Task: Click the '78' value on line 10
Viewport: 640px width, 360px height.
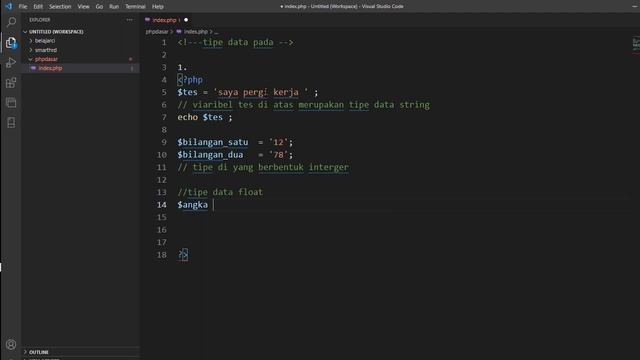Action: tap(278, 155)
